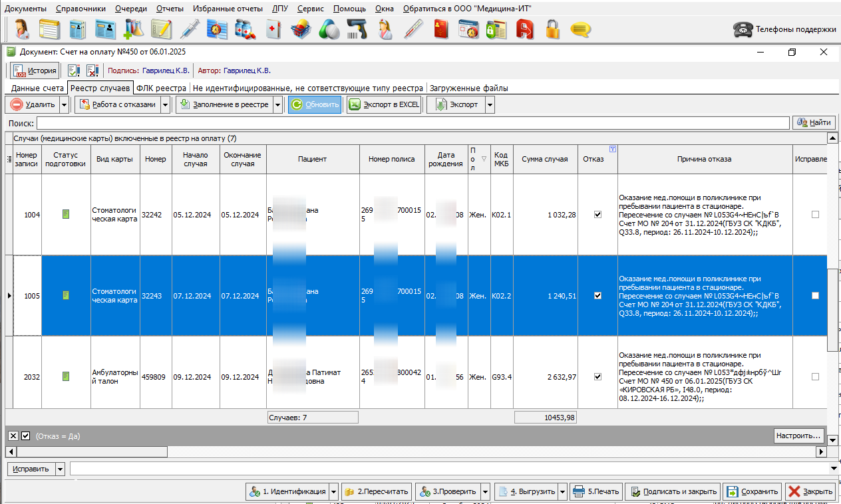The width and height of the screenshot is (841, 504).
Task: Click the Экспорт в EXCEL button
Action: [384, 104]
